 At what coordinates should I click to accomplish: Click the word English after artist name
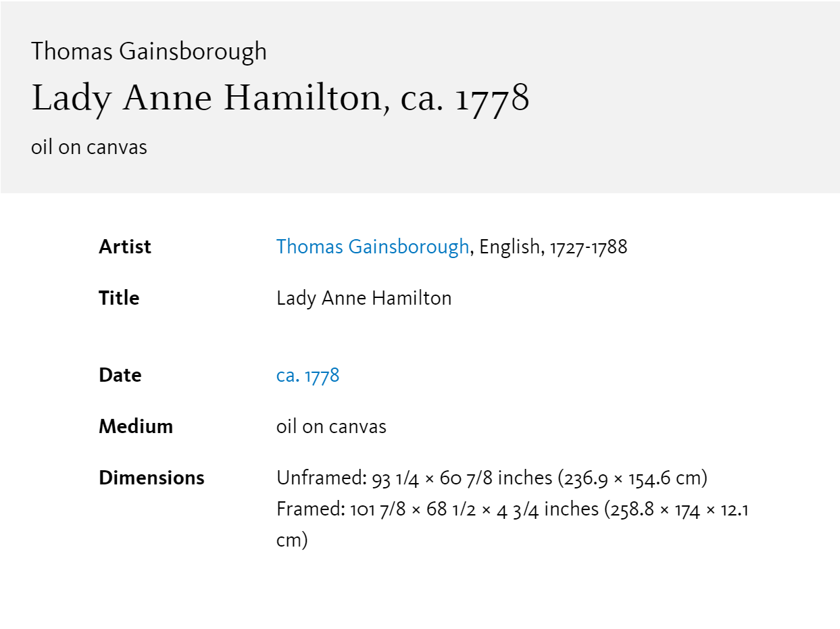point(510,247)
